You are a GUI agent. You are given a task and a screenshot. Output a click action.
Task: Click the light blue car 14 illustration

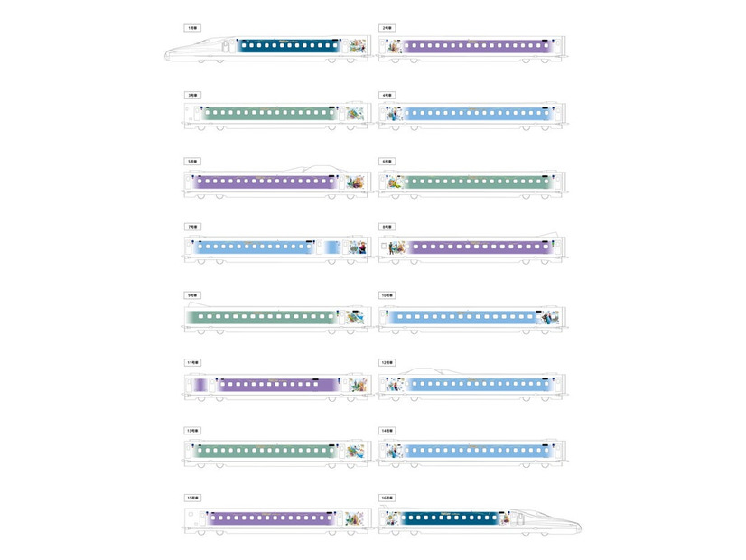click(x=471, y=453)
